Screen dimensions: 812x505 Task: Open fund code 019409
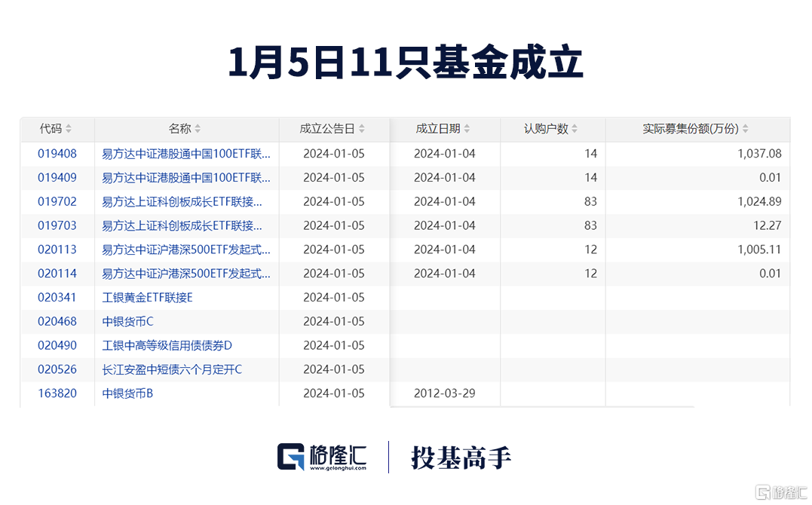[x=57, y=178]
